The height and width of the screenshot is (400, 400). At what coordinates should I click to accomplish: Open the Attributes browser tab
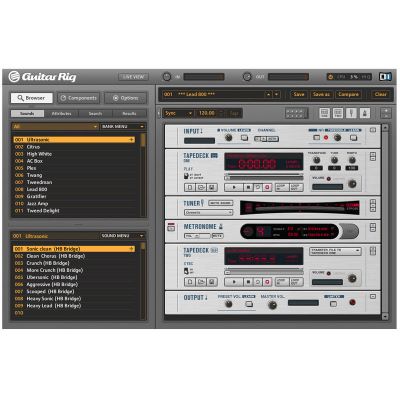coord(61,114)
